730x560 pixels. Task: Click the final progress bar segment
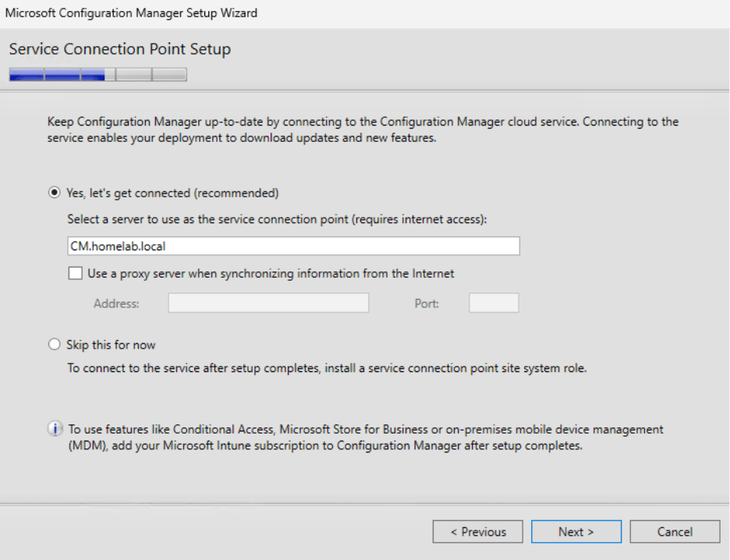170,74
